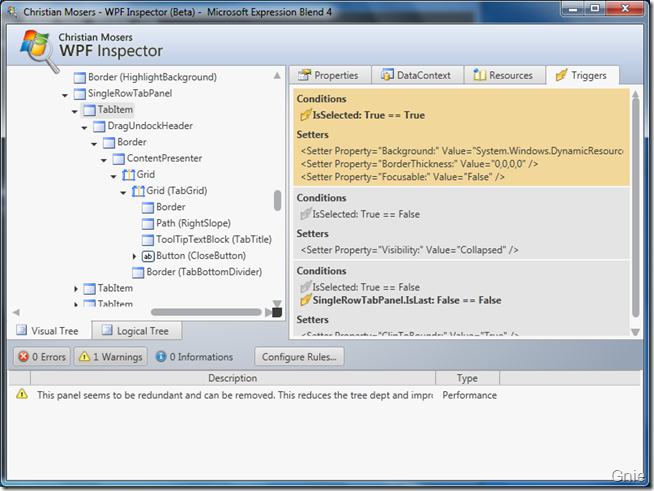Click the ToolTipTextBlock (TabTitle) node icon

click(x=148, y=240)
